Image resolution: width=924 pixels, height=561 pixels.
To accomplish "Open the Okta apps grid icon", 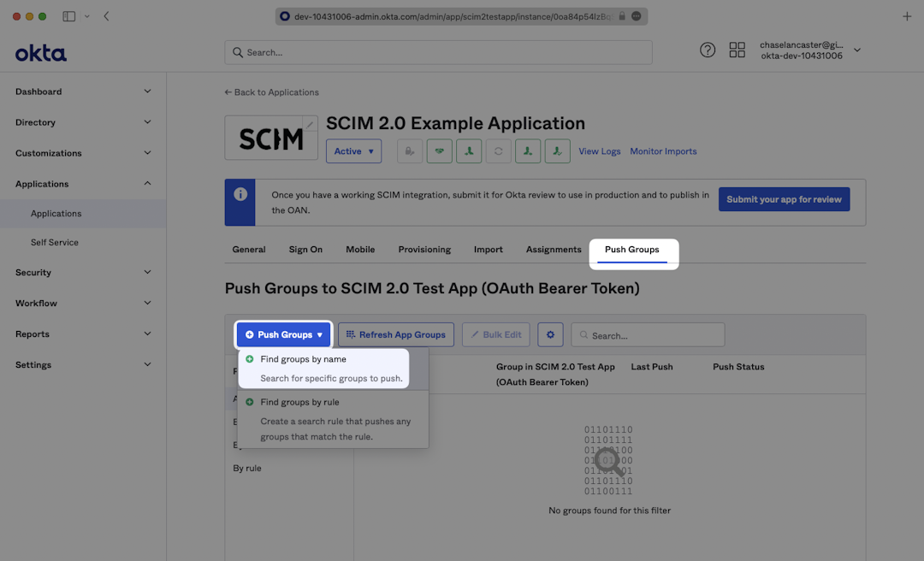I will pyautogui.click(x=737, y=50).
